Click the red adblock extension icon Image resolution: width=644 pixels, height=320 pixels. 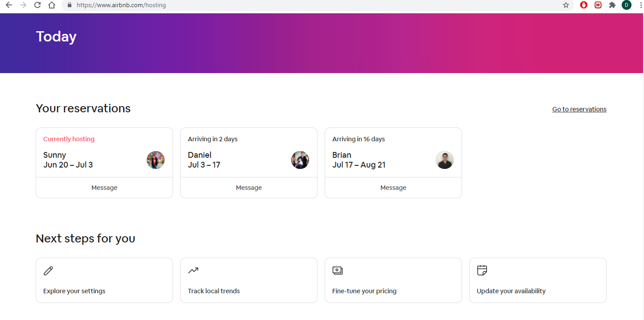[584, 5]
